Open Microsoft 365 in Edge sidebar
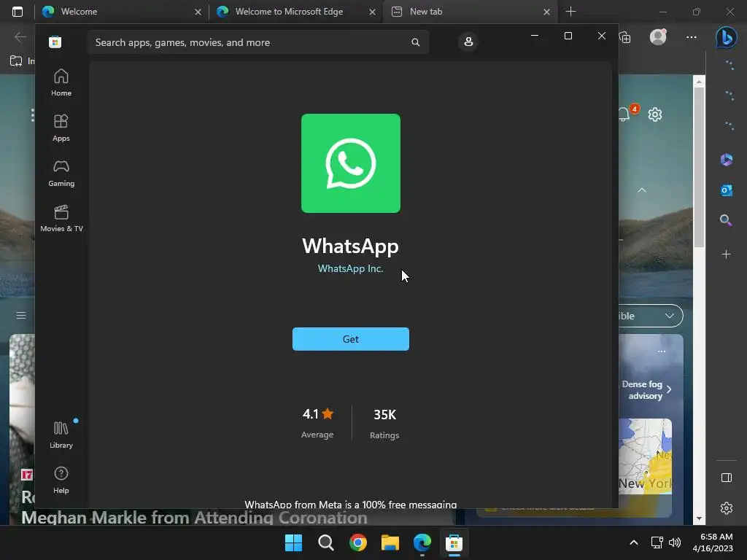Viewport: 747px width, 560px height. click(726, 160)
